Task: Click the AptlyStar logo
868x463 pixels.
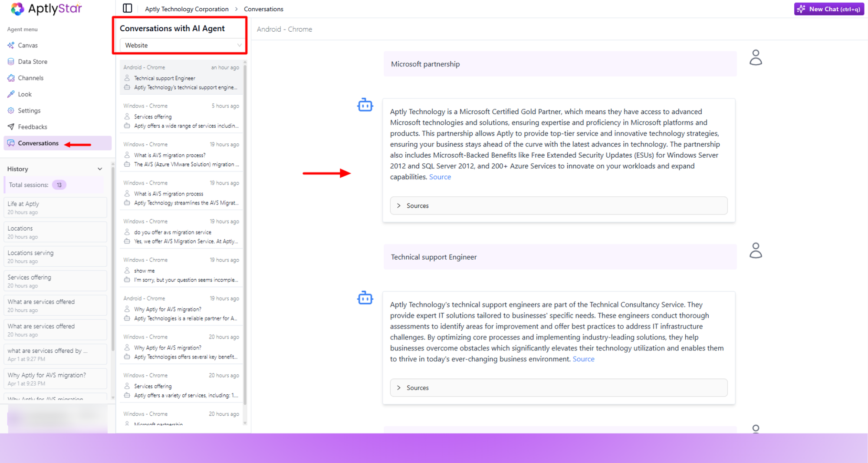Action: pos(45,9)
